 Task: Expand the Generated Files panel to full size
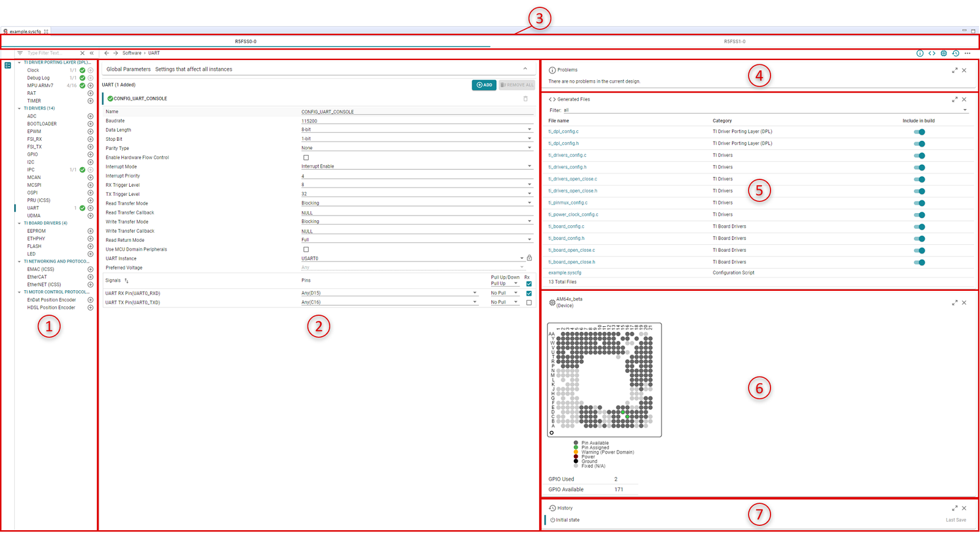click(954, 99)
